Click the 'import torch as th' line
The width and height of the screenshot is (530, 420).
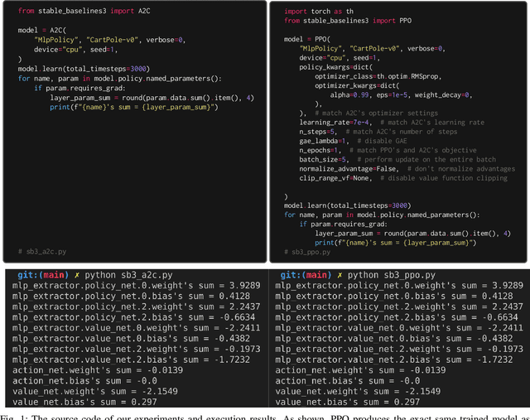click(x=319, y=11)
